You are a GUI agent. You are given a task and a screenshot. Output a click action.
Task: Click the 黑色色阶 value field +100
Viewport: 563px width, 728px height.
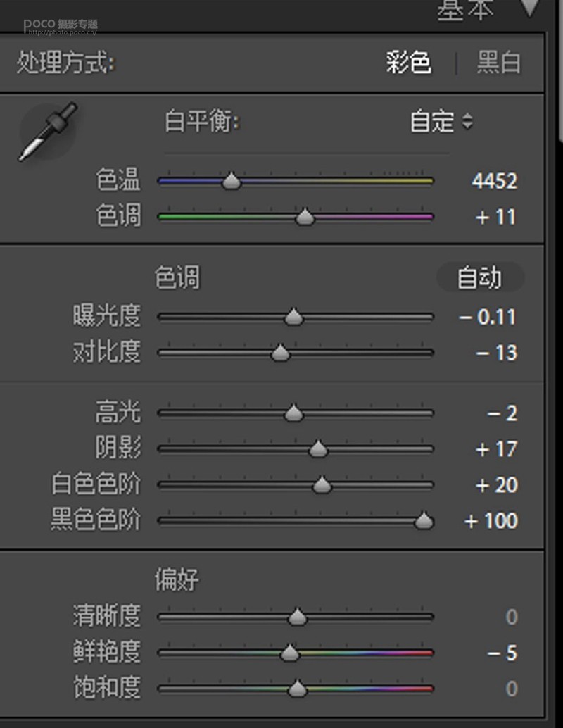[x=491, y=521]
